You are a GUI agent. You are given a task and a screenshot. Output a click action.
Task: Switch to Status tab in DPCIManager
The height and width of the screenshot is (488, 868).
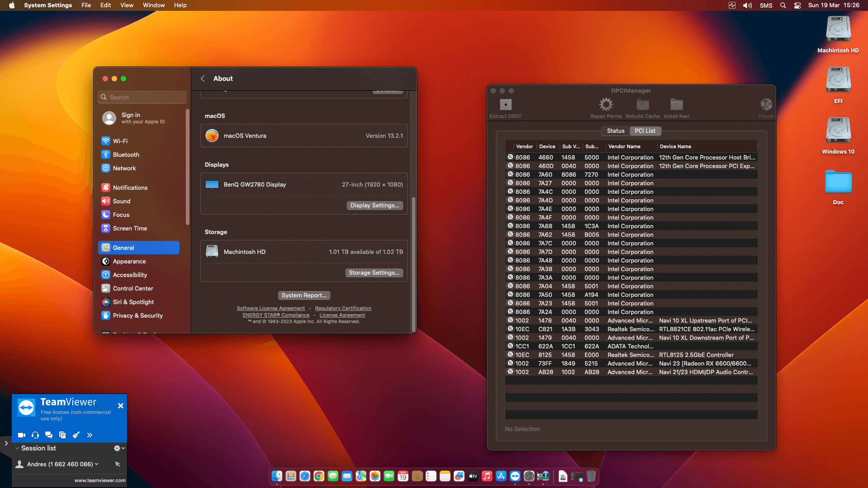(x=615, y=131)
